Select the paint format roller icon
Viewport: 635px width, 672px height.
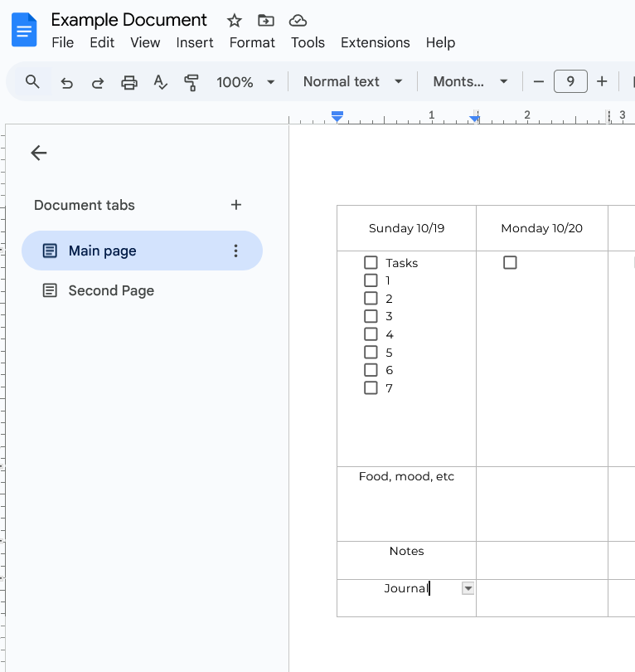click(191, 82)
